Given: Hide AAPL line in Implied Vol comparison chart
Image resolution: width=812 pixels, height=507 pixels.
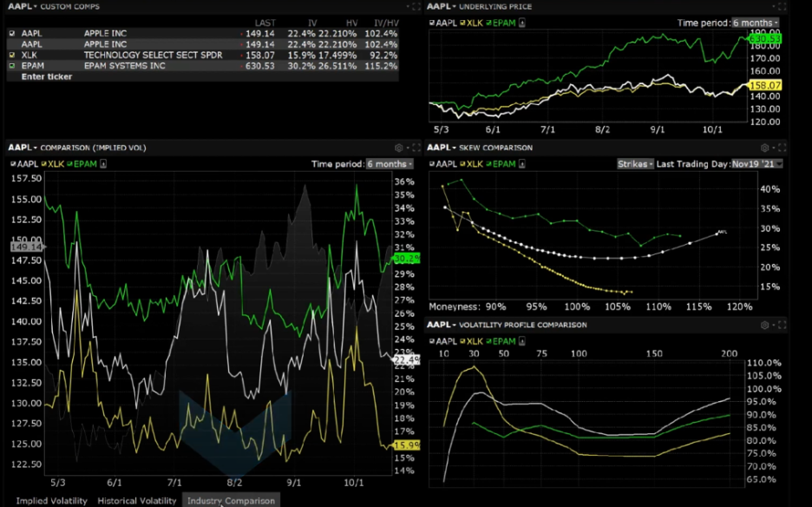Looking at the screenshot, I should [14, 164].
